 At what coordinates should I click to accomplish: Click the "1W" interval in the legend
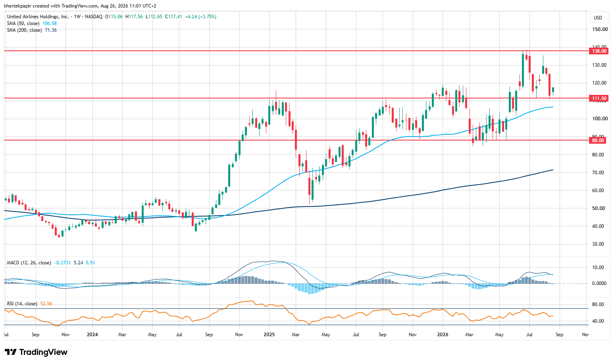[x=77, y=17]
